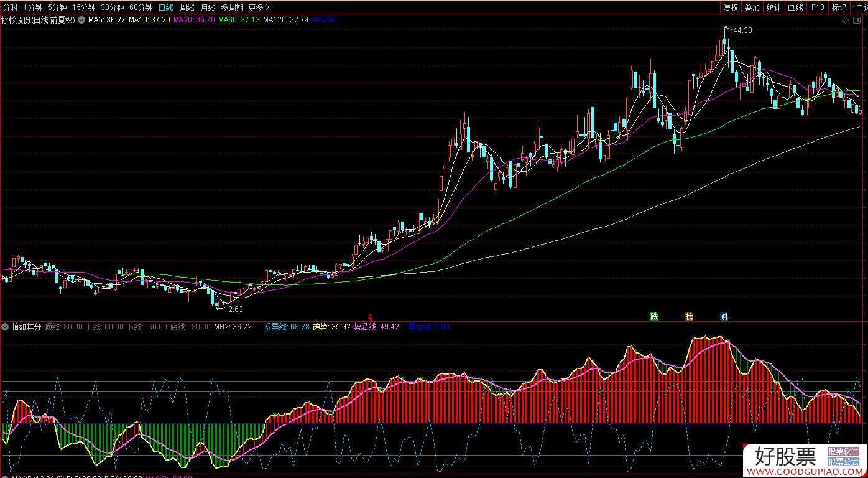Click the 顶线: 80.00 parameter text
Image resolution: width=868 pixels, height=478 pixels.
click(63, 327)
